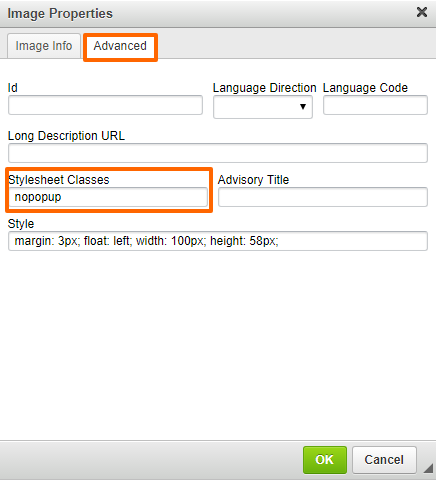Click the Long Description URL label
436x480 pixels.
[66, 136]
